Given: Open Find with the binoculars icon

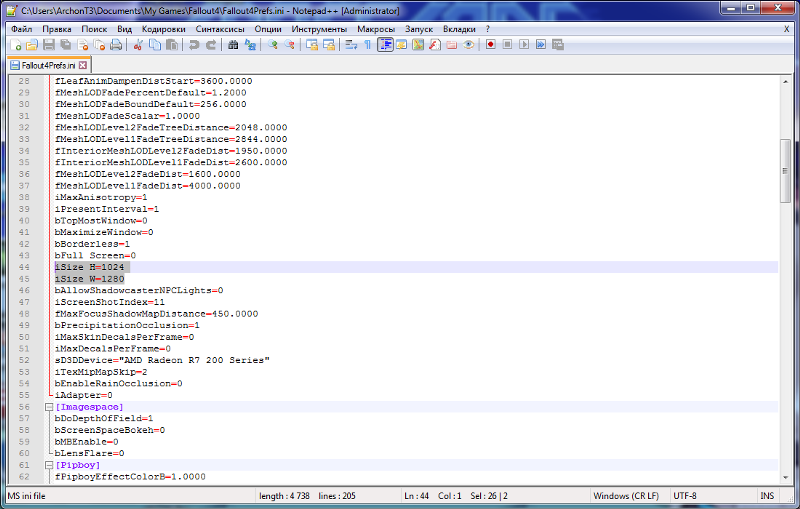Looking at the screenshot, I should (x=233, y=45).
